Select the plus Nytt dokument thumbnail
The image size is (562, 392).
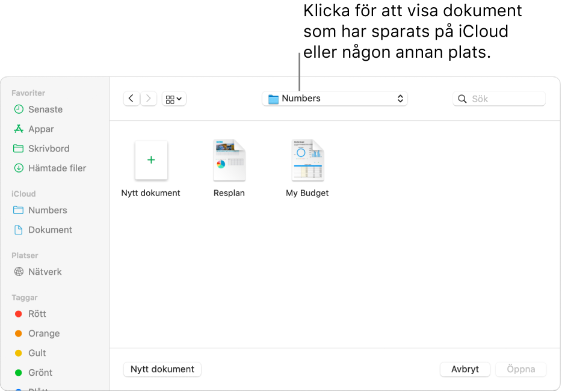[x=151, y=160]
